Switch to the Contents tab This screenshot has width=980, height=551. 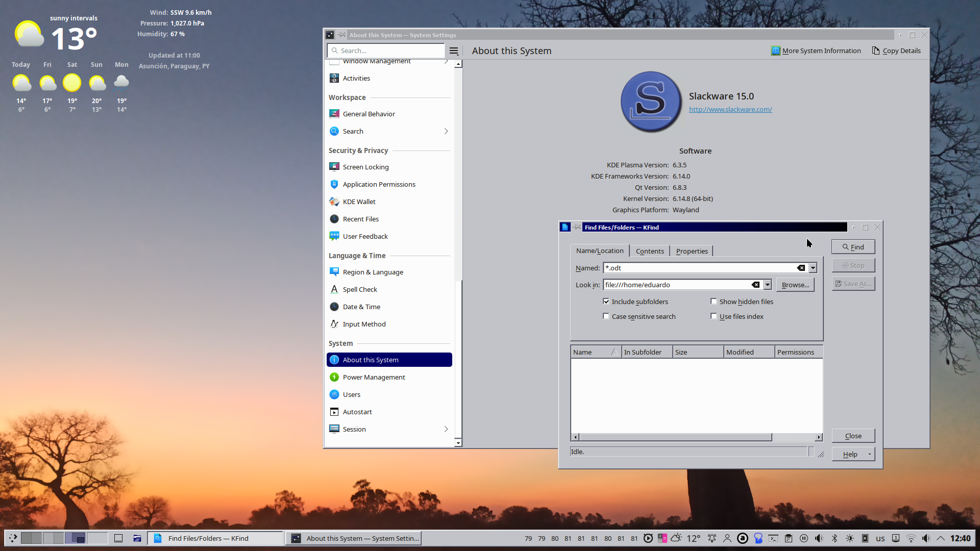pos(650,251)
